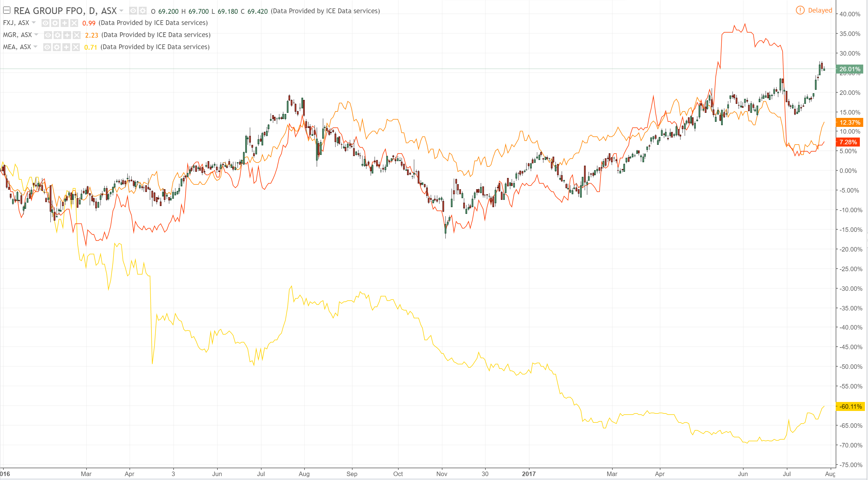The width and height of the screenshot is (868, 480).
Task: Open REA GROUP FPO settings gear icon
Action: click(142, 11)
